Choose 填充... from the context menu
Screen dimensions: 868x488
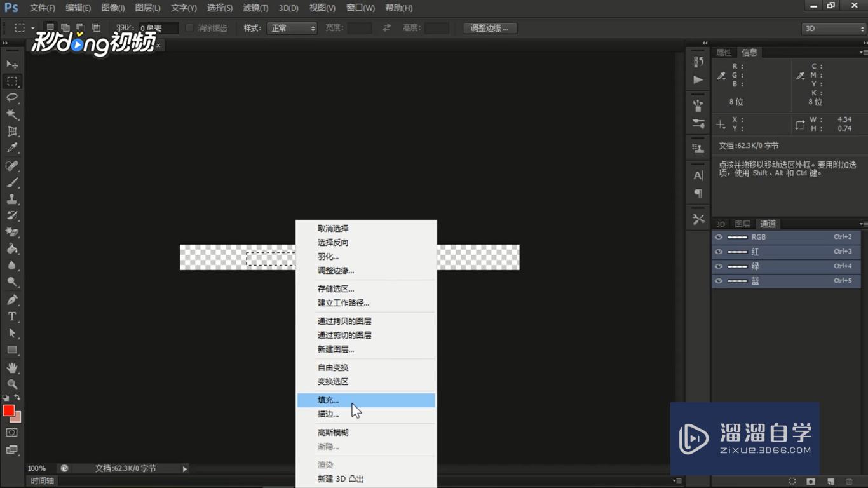click(x=366, y=400)
